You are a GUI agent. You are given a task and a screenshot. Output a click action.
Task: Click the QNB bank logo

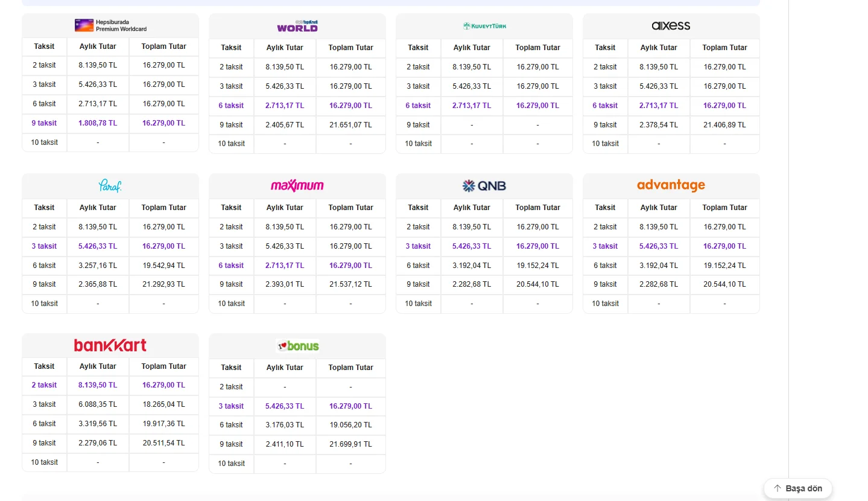tap(484, 186)
